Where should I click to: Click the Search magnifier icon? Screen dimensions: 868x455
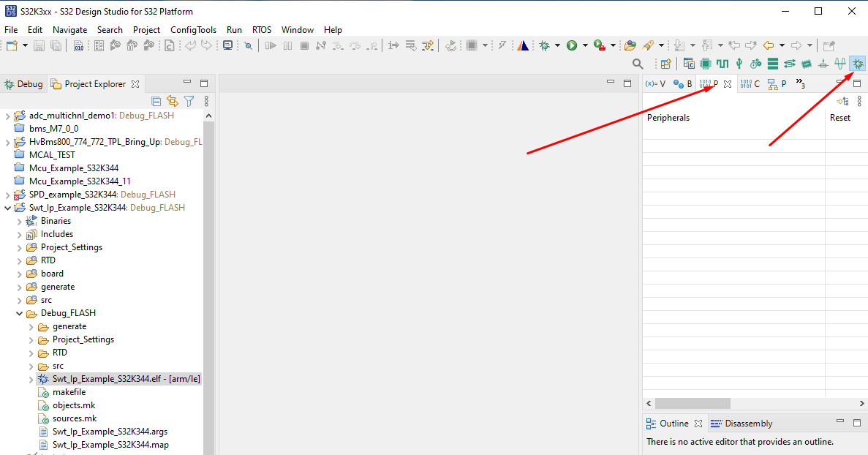638,64
